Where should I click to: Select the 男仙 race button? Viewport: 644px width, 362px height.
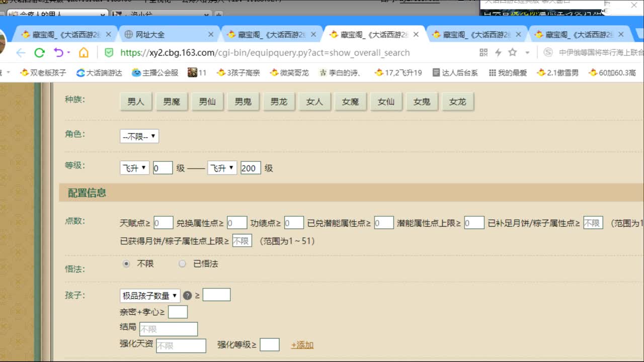click(207, 101)
